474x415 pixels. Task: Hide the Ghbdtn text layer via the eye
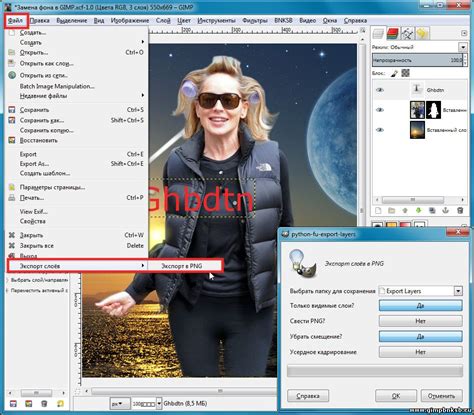[380, 90]
